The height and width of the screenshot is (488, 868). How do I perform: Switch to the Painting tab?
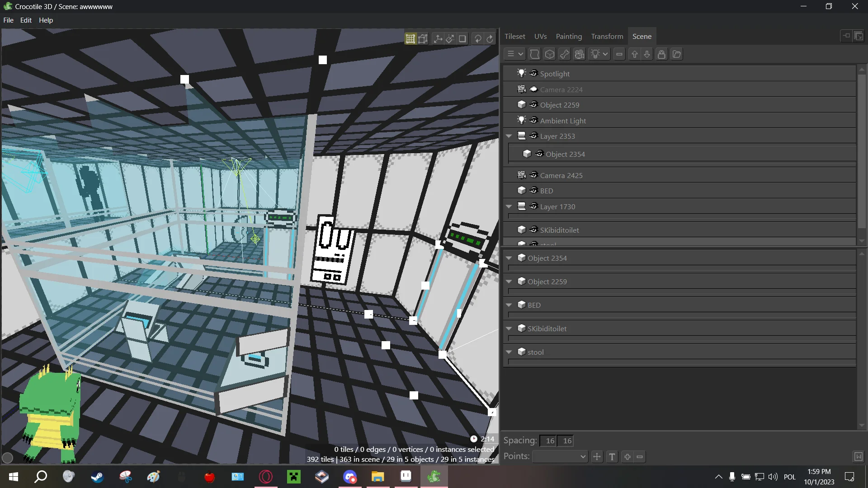(569, 36)
